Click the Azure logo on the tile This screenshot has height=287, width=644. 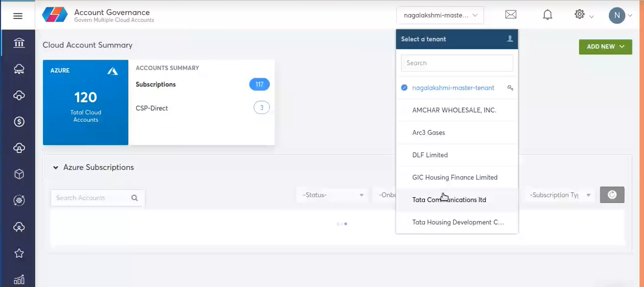tap(113, 71)
